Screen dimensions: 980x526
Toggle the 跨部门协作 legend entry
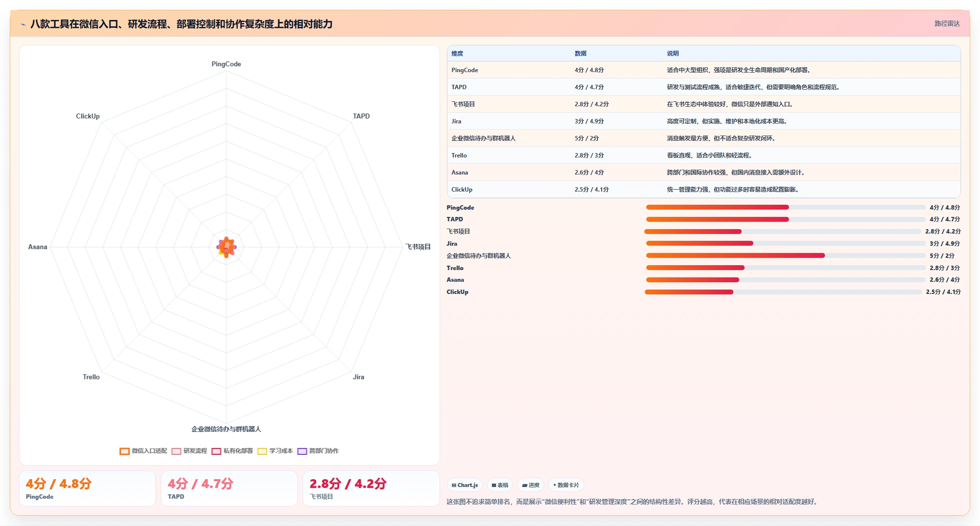(x=318, y=451)
